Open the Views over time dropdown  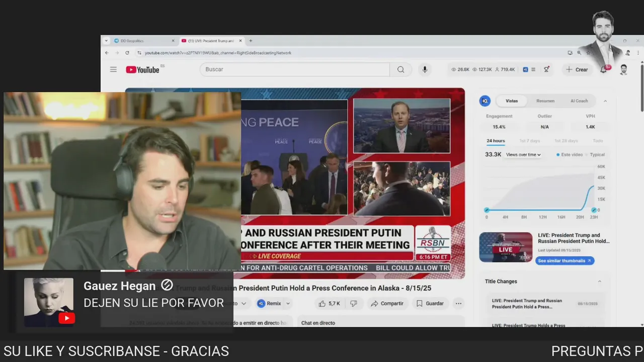coord(523,155)
